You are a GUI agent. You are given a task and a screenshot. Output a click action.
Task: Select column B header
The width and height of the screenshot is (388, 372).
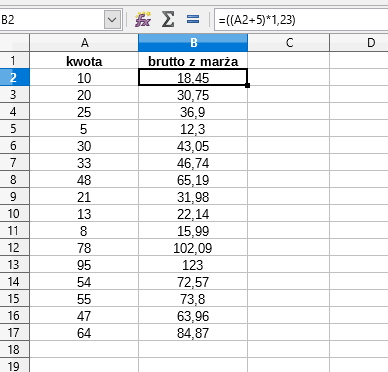[193, 43]
